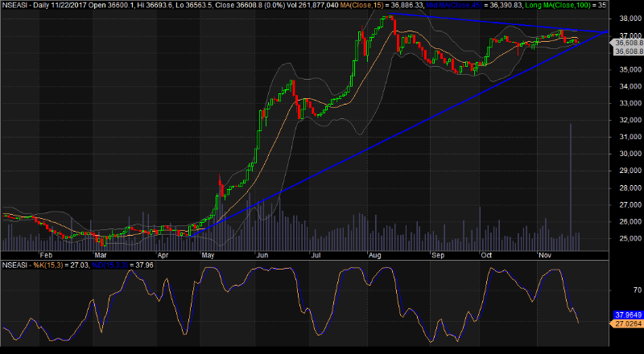This screenshot has height=354, width=644.
Task: Click the arrow-shaped 36,608.8 last price tag
Action: (x=627, y=43)
